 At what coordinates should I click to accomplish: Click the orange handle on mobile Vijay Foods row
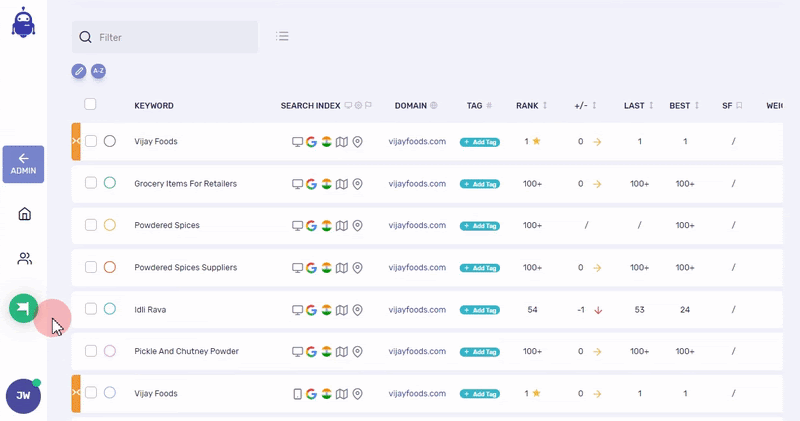tap(76, 393)
